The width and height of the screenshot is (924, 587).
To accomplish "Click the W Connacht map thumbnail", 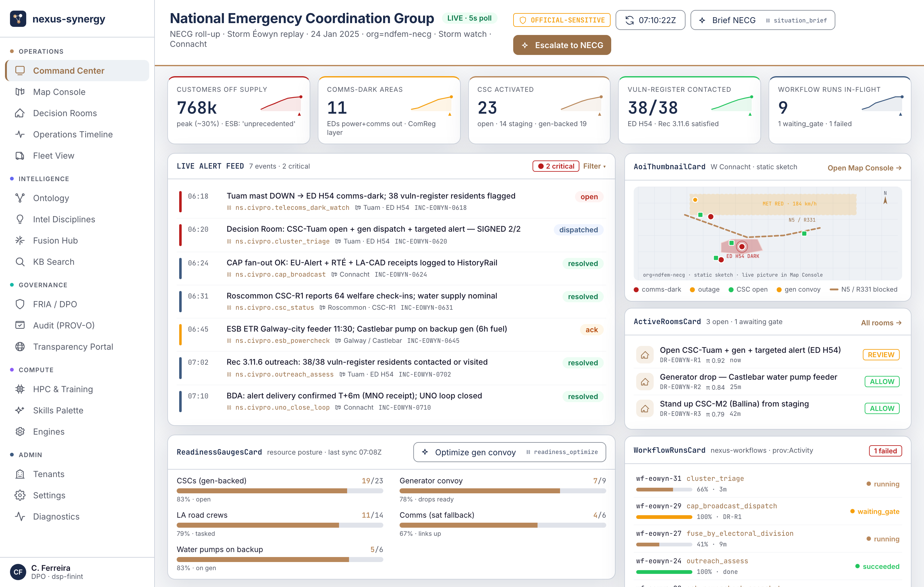I will tap(767, 234).
